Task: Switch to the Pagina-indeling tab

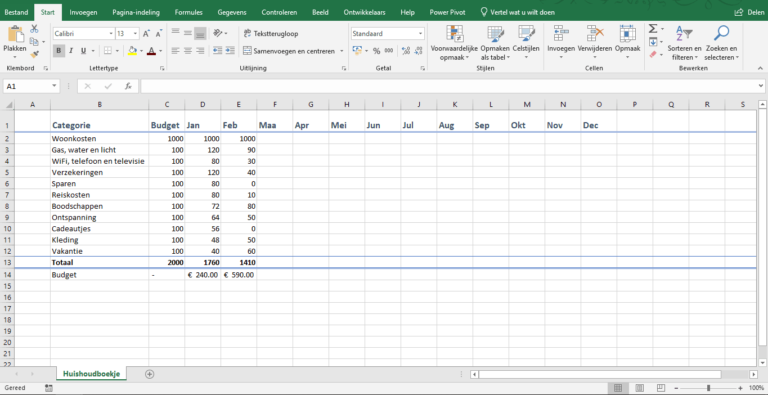Action: coord(136,12)
